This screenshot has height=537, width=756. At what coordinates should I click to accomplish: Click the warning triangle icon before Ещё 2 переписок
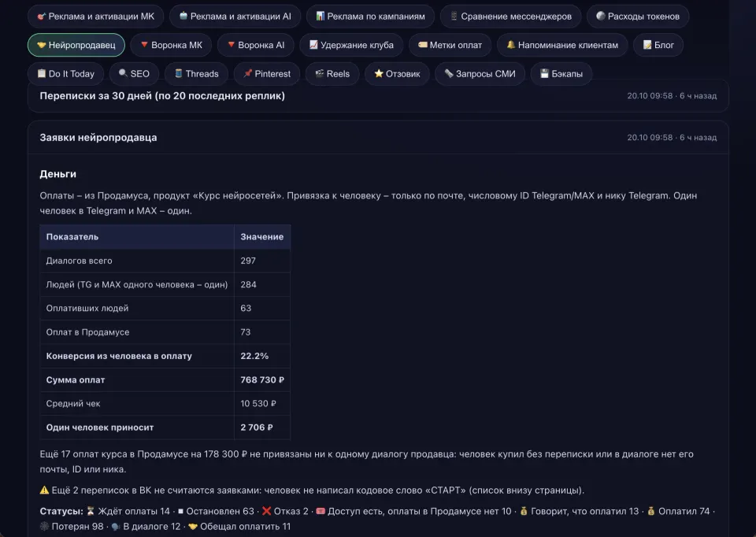pyautogui.click(x=44, y=491)
